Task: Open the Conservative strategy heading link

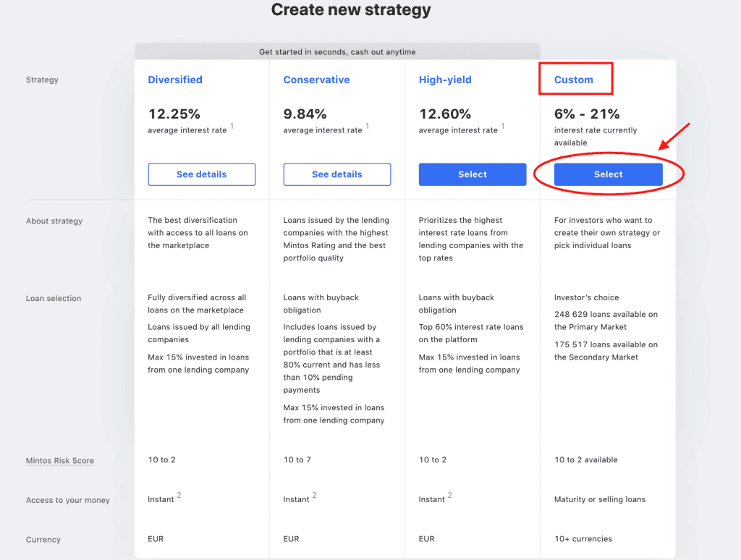Action: (316, 80)
